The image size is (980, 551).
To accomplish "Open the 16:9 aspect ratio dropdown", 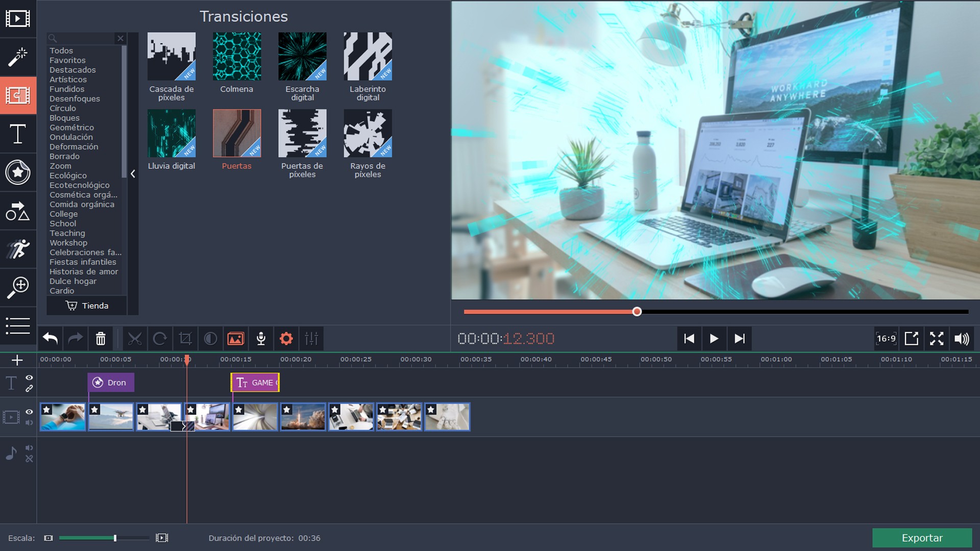I will pos(886,339).
